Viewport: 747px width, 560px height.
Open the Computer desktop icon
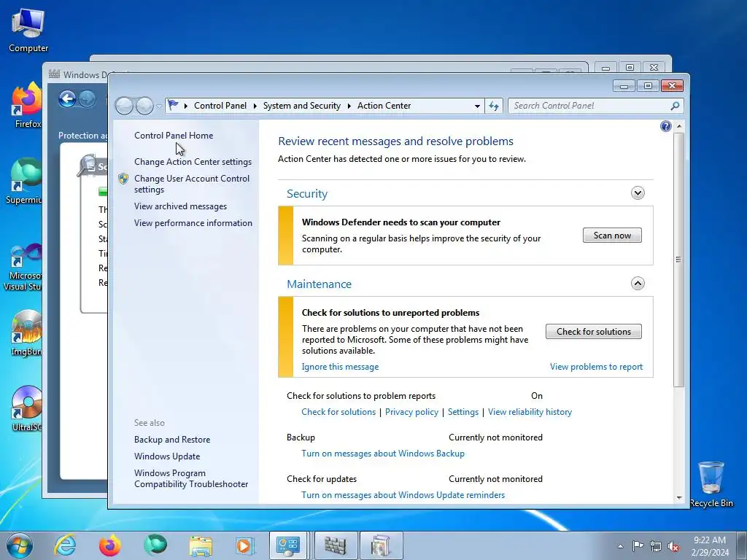click(28, 31)
